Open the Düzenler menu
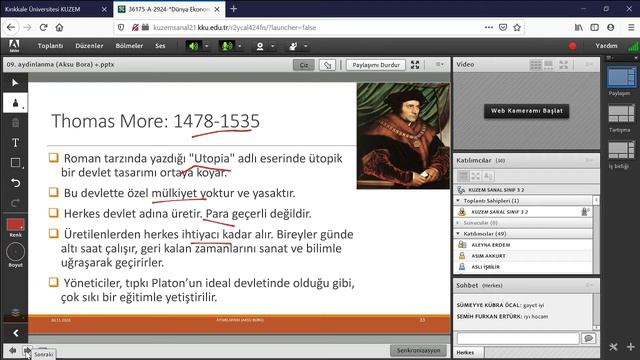This screenshot has width=640, height=360. coord(89,46)
